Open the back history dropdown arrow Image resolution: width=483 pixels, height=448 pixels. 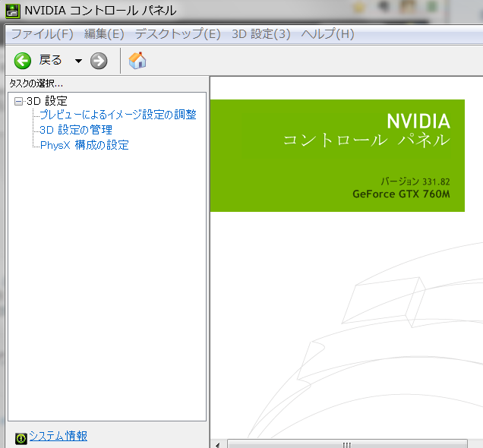point(78,61)
